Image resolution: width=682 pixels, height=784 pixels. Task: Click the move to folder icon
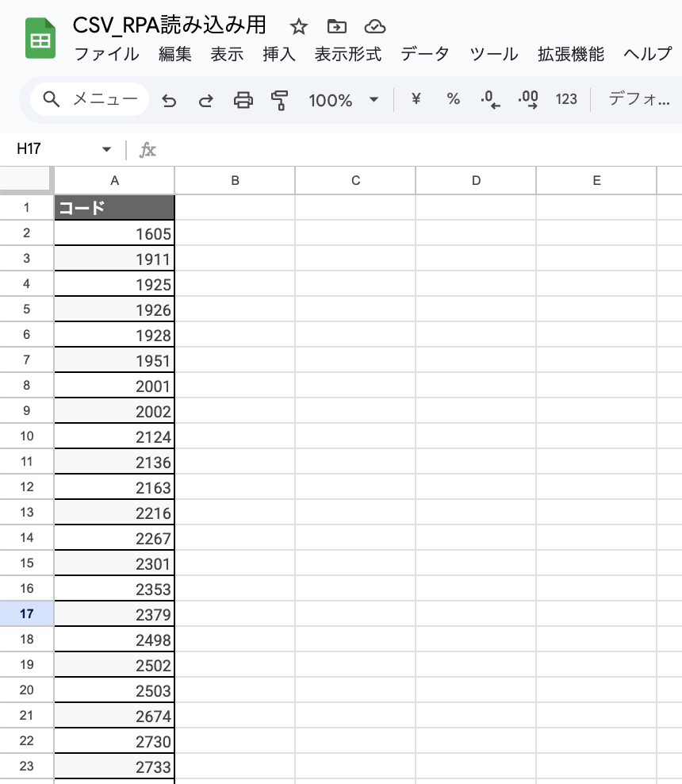[x=336, y=27]
